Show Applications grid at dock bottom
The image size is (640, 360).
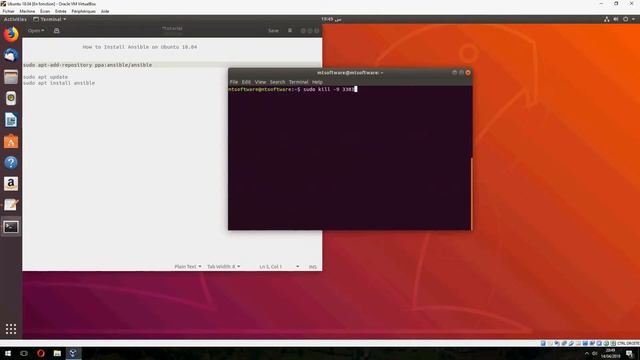click(11, 329)
